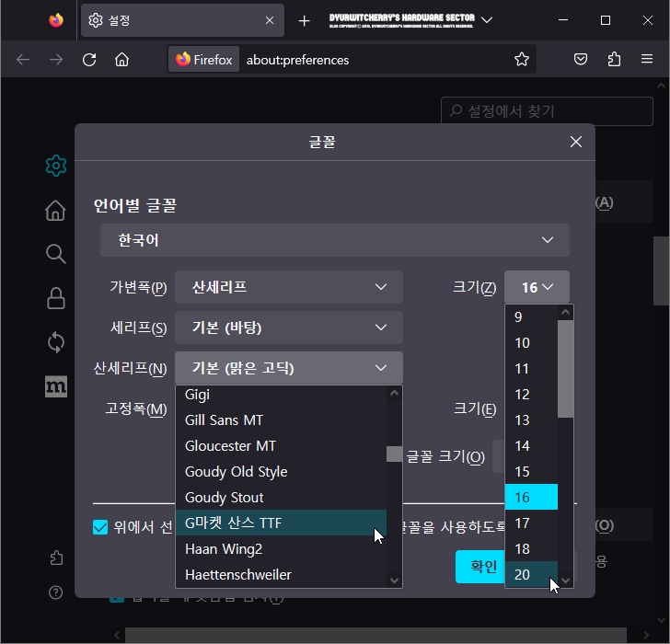Choose font size 14
Viewport: 670px width, 644px height.
pyautogui.click(x=532, y=445)
